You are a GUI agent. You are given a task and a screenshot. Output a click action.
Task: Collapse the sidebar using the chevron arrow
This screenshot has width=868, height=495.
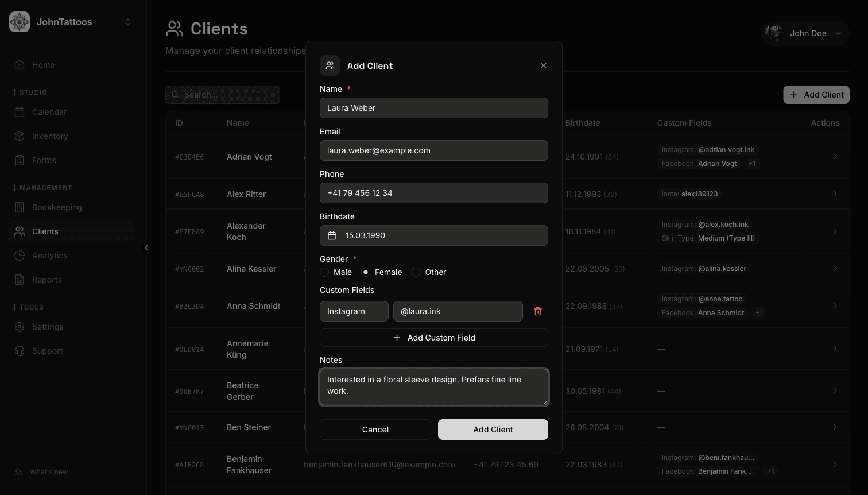[147, 247]
